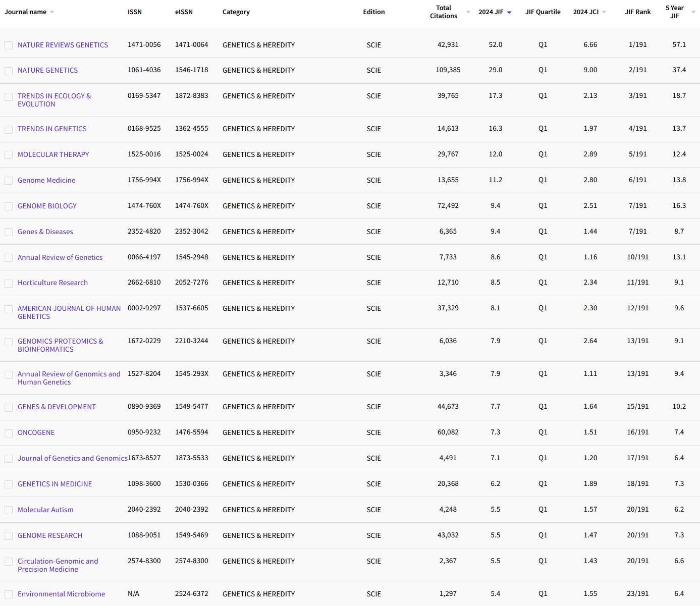This screenshot has height=606, width=700.
Task: Open MOLECULAR THERAPY journal link
Action: pyautogui.click(x=53, y=154)
